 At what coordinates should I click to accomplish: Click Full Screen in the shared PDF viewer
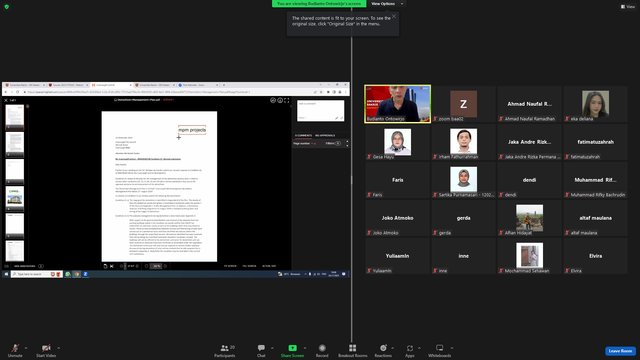click(x=249, y=266)
